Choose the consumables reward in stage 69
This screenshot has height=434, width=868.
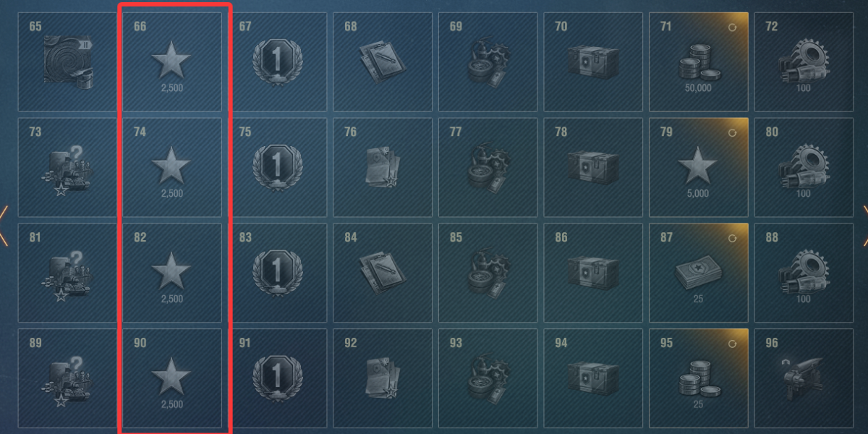coord(488,62)
